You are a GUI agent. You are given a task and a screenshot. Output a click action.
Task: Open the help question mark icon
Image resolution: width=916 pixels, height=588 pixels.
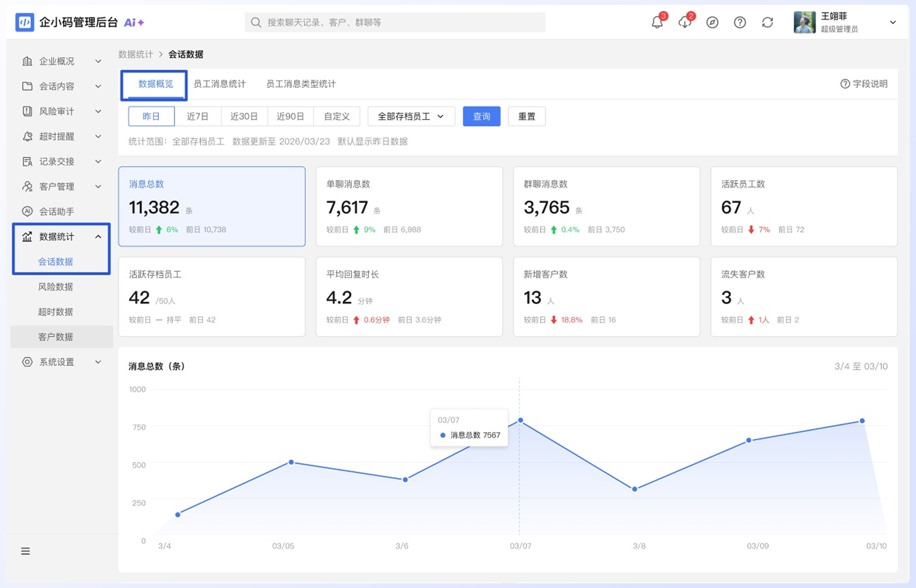(x=739, y=22)
